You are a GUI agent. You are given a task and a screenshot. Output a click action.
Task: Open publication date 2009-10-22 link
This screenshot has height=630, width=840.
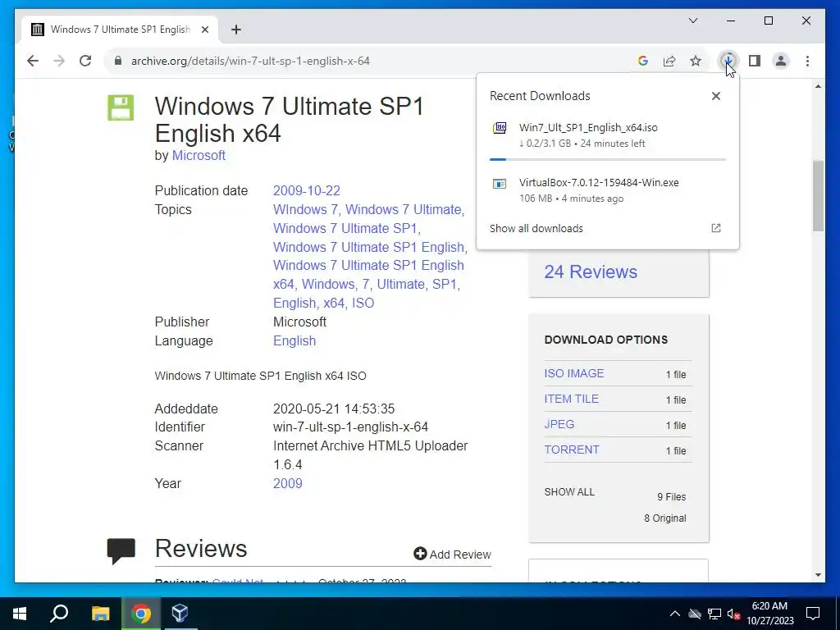(x=307, y=190)
